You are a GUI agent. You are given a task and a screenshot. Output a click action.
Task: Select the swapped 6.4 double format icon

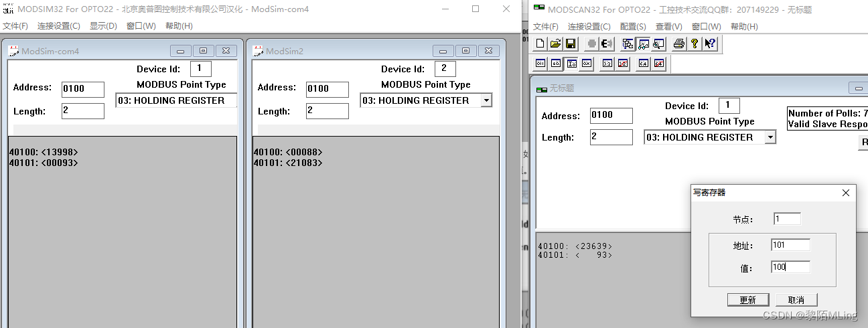659,64
